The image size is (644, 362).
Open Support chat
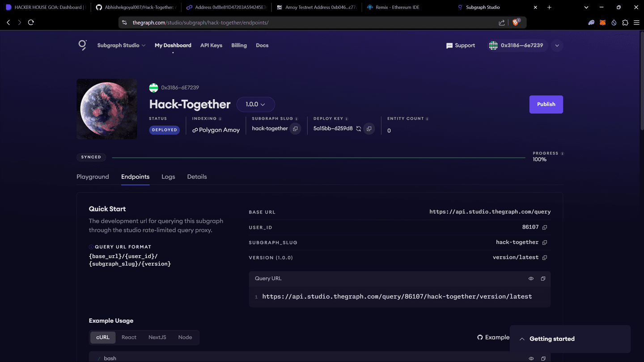461,46
